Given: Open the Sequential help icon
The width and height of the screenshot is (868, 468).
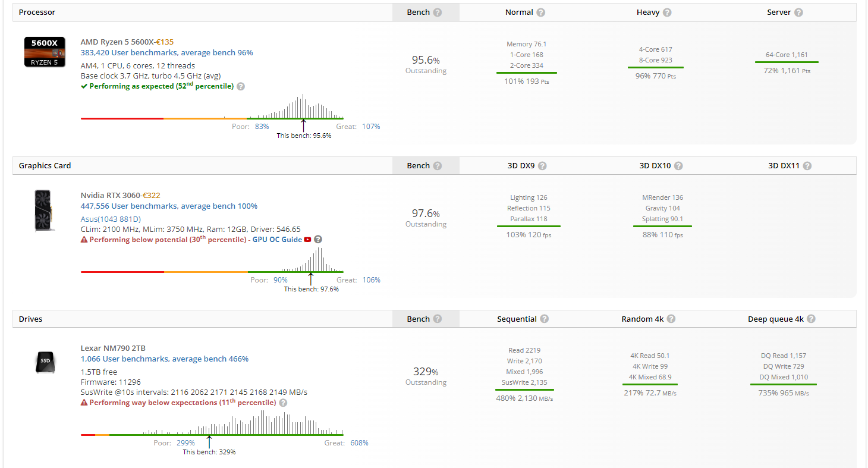Looking at the screenshot, I should [x=544, y=319].
